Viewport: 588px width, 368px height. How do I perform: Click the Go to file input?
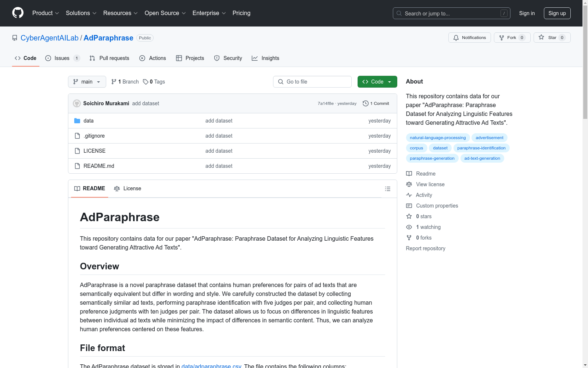pyautogui.click(x=312, y=82)
